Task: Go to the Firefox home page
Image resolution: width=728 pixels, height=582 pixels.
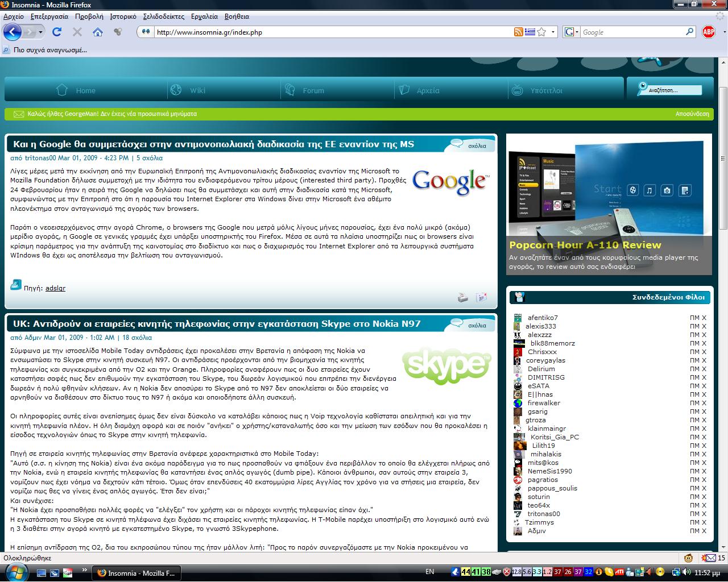Action: pos(98,32)
